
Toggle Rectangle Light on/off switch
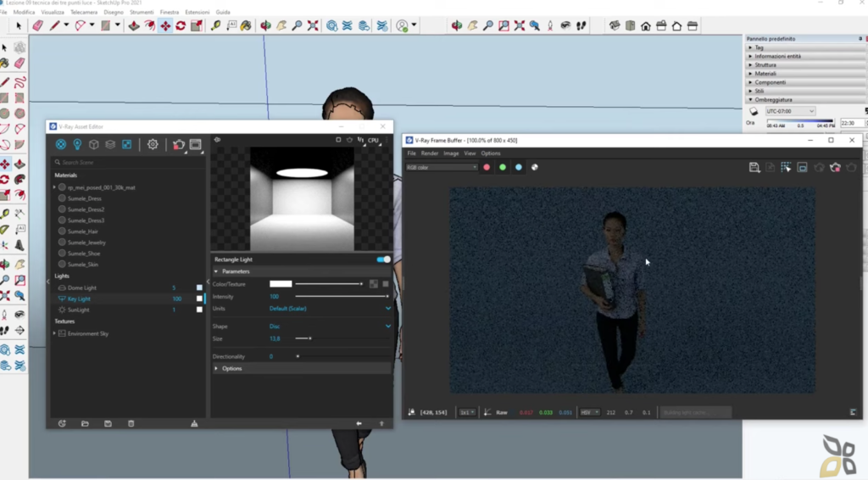pyautogui.click(x=383, y=260)
